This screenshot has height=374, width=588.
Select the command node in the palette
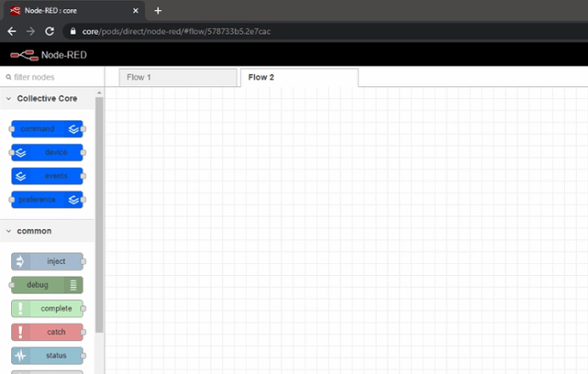click(47, 129)
